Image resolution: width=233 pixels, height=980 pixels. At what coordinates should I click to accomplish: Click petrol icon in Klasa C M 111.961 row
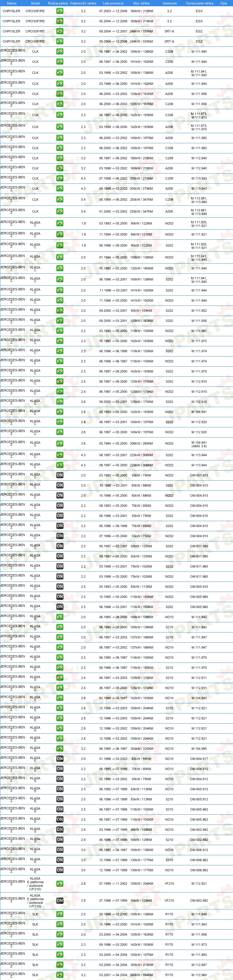(60, 331)
